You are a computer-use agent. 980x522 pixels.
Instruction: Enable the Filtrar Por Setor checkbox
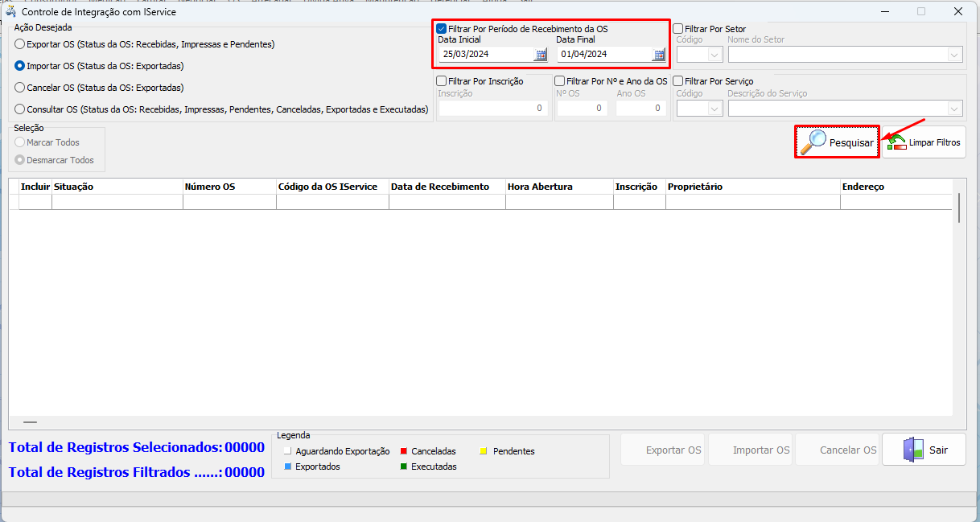[x=678, y=29]
